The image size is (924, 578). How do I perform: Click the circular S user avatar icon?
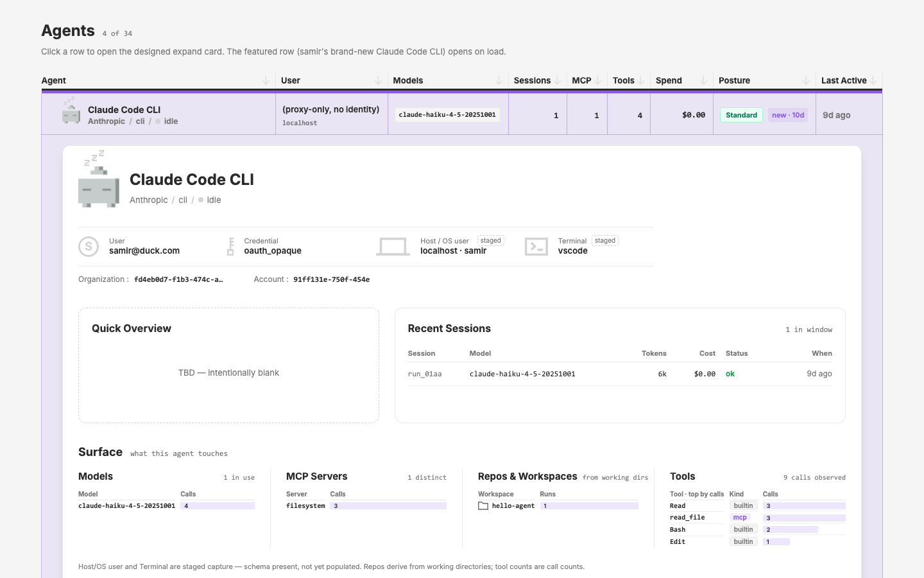click(x=89, y=247)
